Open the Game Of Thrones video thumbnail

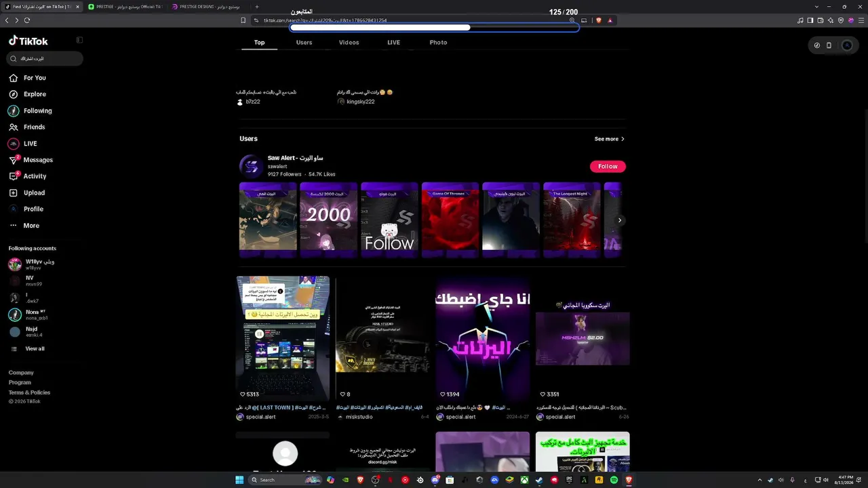(450, 220)
